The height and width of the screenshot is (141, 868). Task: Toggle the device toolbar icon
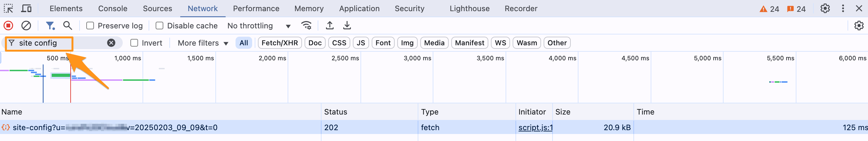(26, 8)
